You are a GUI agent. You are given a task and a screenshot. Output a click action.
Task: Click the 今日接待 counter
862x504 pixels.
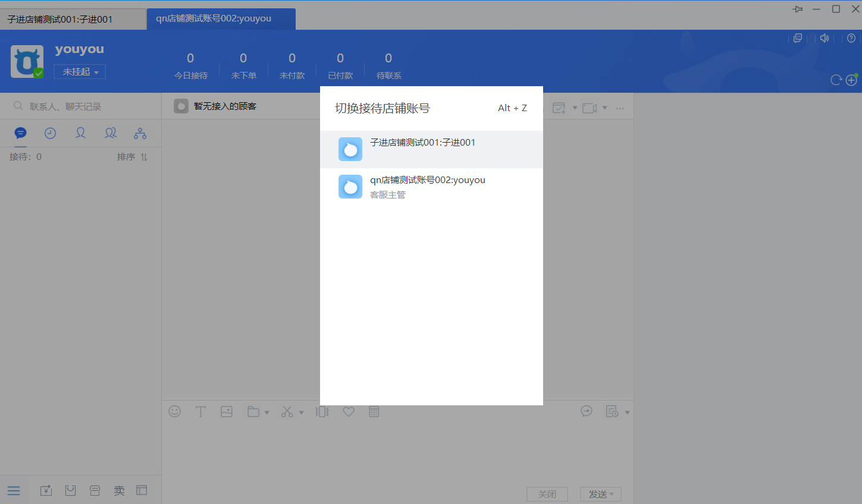click(190, 66)
